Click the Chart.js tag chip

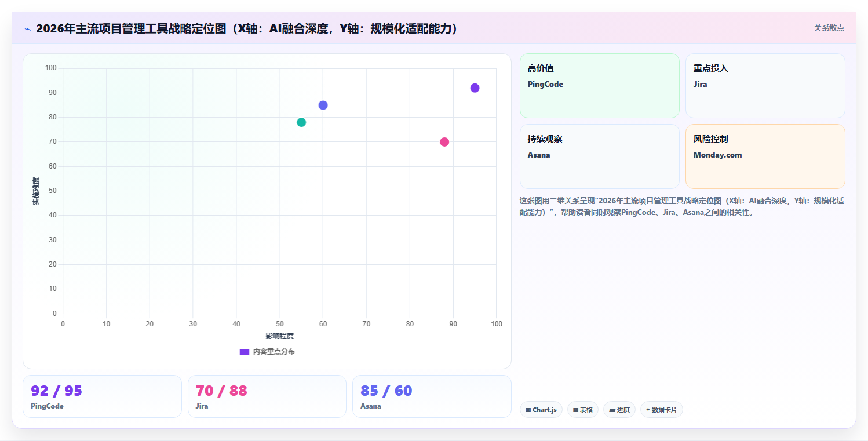(541, 410)
